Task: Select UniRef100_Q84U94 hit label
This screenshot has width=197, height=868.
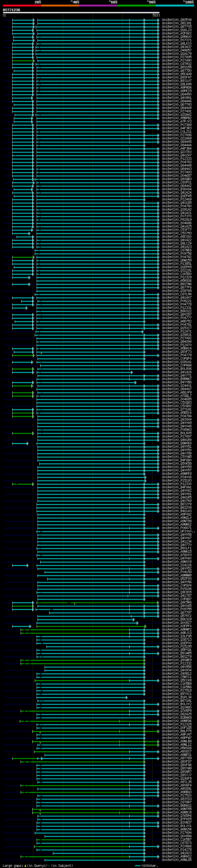Action: 177,342
